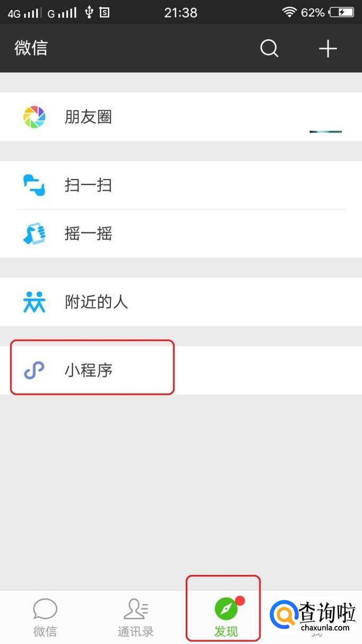Open 朋友圈 Moments entry

181,117
